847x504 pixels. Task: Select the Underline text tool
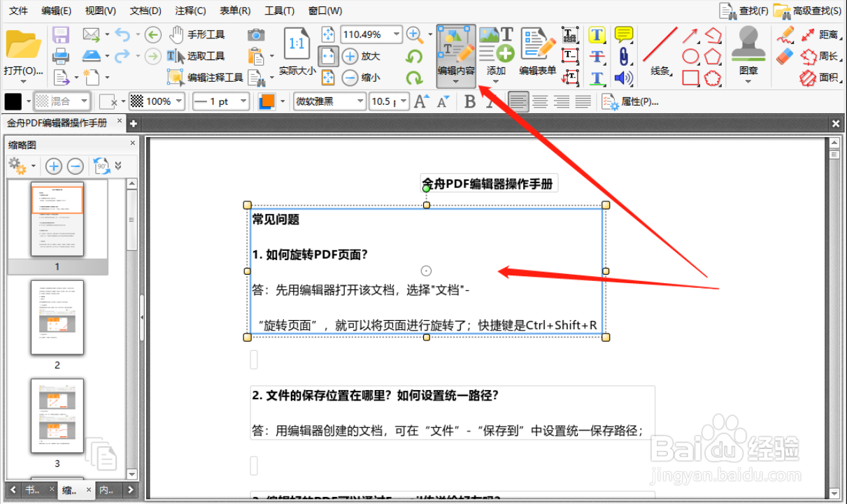(597, 78)
